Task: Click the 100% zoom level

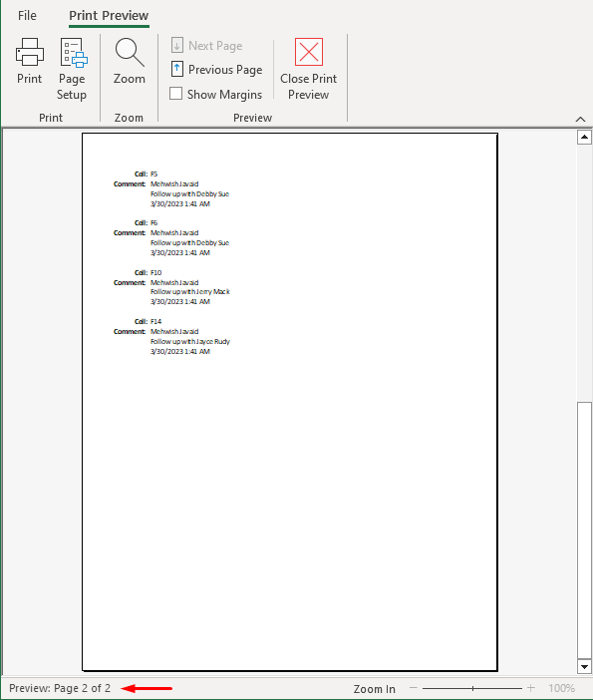Action: (561, 688)
